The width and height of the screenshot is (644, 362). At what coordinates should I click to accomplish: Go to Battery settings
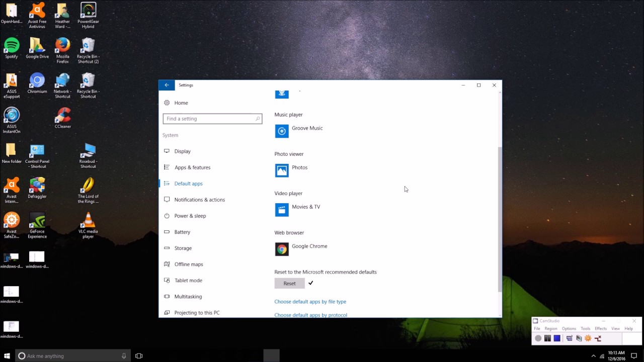[182, 232]
